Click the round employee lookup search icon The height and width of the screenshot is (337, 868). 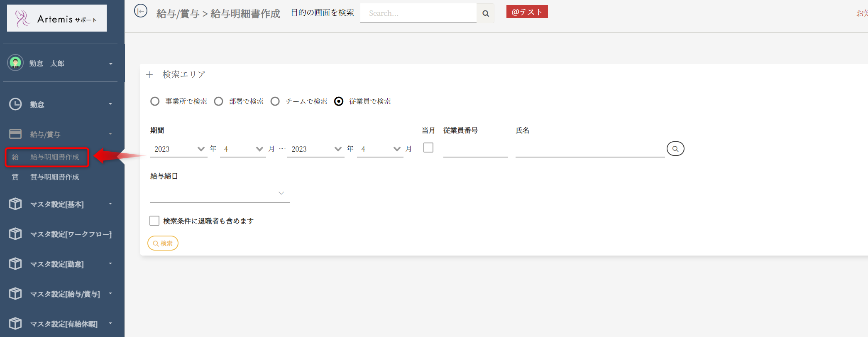click(x=675, y=149)
